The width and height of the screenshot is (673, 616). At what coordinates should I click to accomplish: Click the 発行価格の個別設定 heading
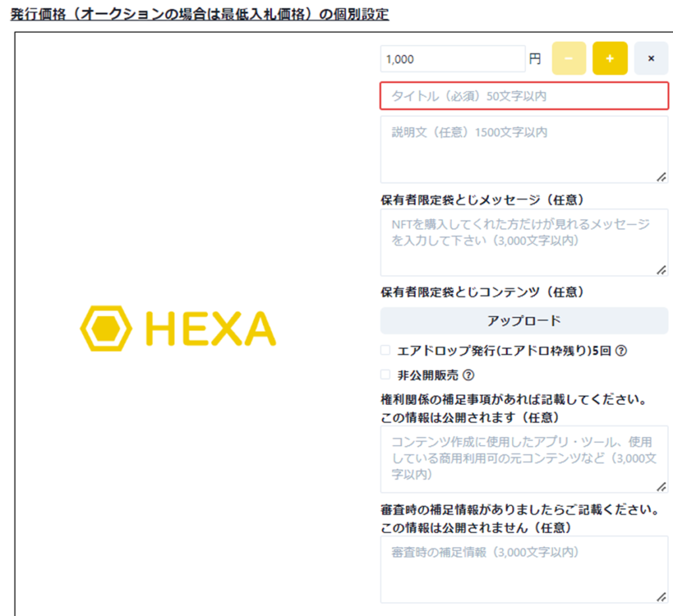[x=200, y=14]
